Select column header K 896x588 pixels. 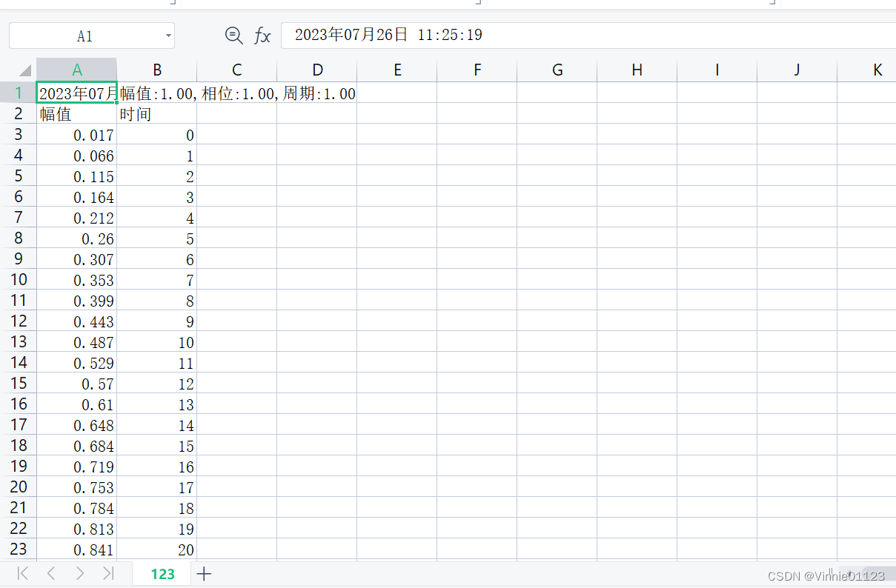pyautogui.click(x=877, y=69)
